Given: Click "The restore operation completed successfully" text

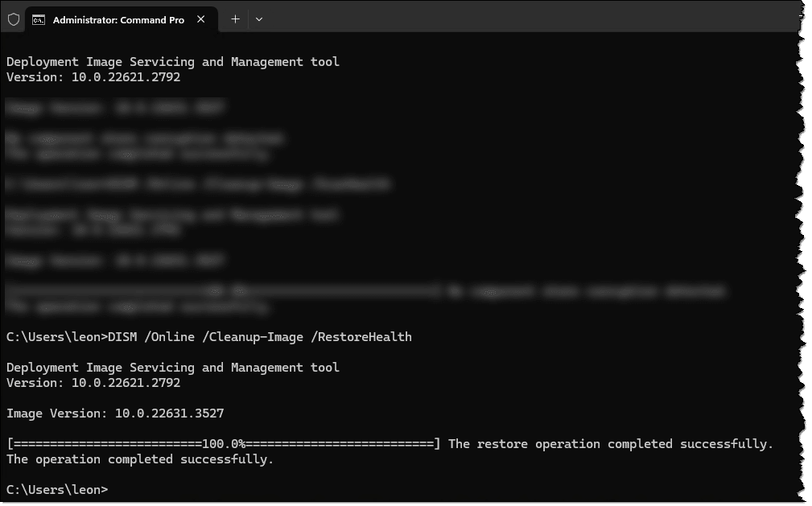Looking at the screenshot, I should tap(610, 444).
